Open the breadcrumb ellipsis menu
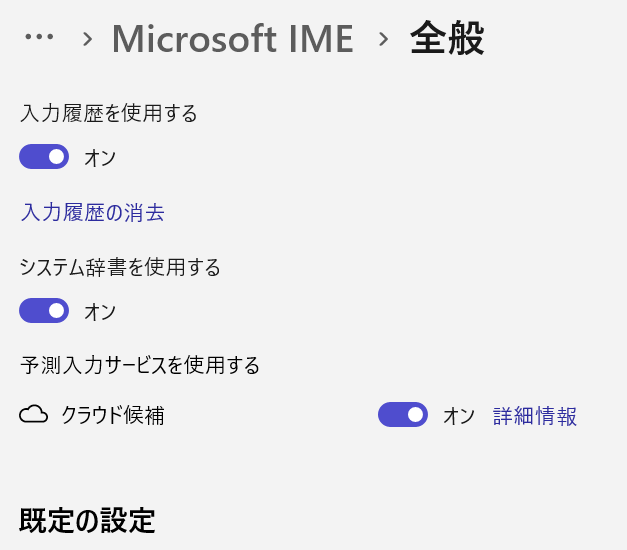627x550 pixels. pos(39,38)
